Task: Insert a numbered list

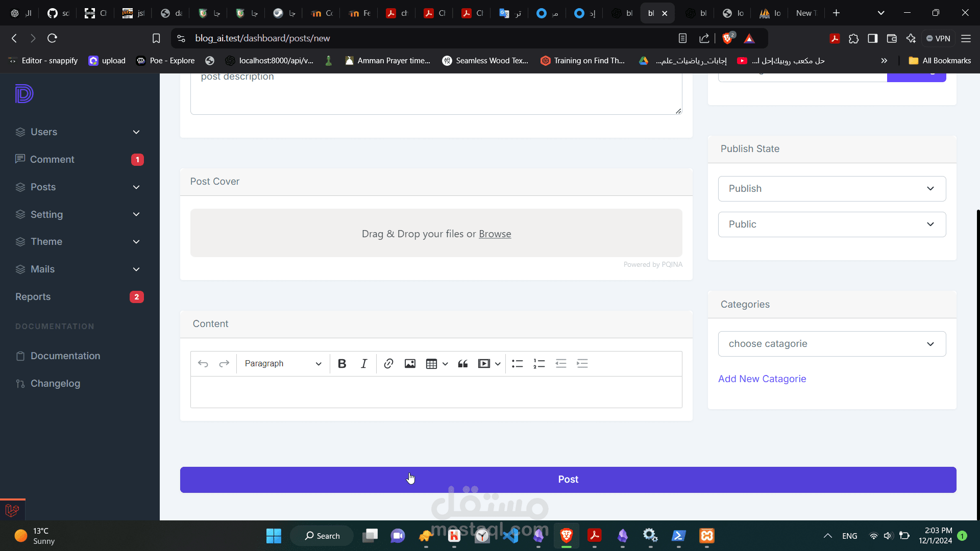Action: 539,364
